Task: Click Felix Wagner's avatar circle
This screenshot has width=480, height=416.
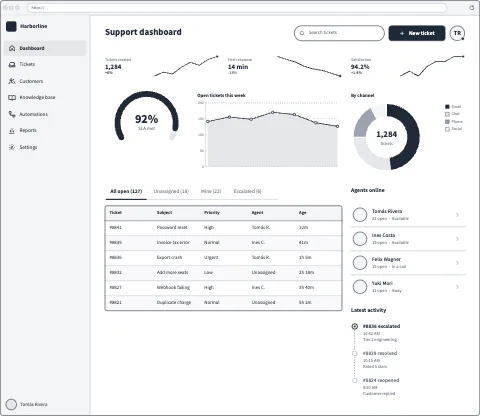Action: tap(360, 263)
